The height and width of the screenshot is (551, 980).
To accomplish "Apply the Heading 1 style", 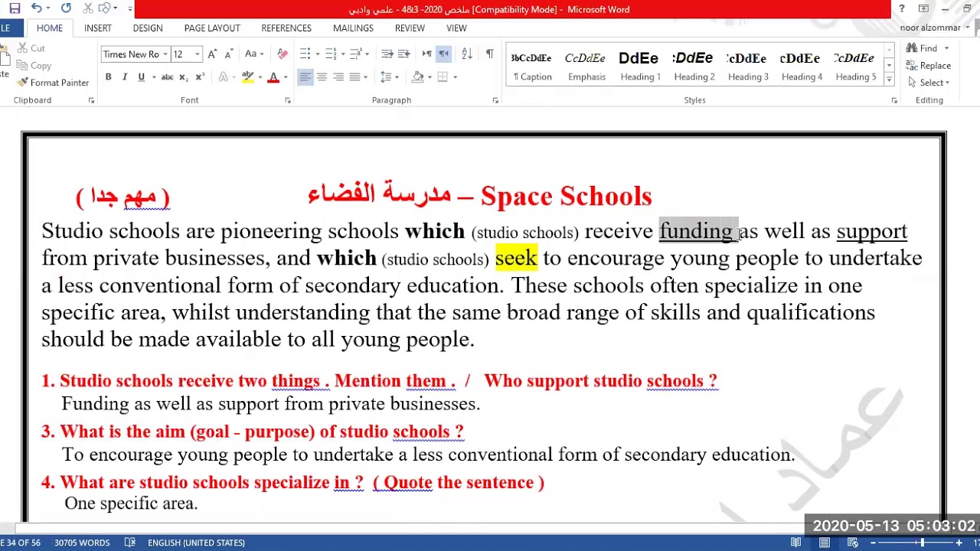I will (x=640, y=66).
